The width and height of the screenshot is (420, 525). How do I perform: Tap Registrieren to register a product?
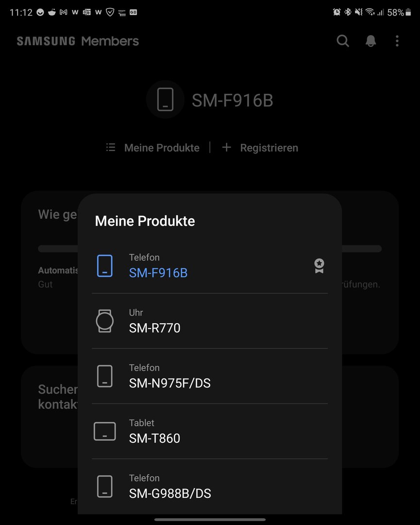pyautogui.click(x=269, y=148)
